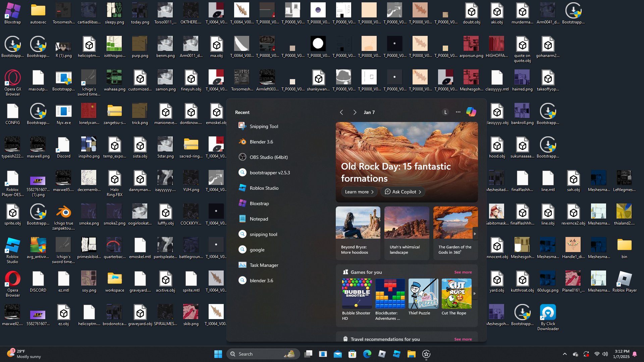Open the Copilot icon in search panel

(471, 112)
